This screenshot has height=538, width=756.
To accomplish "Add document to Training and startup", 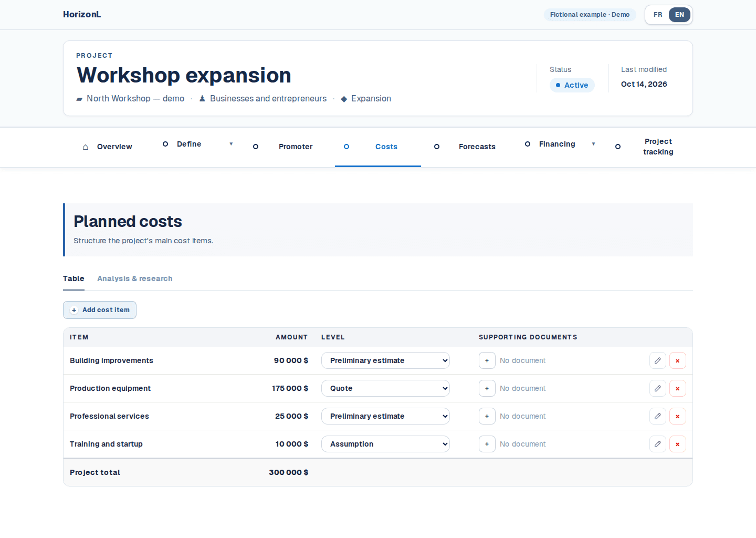I will pos(487,444).
